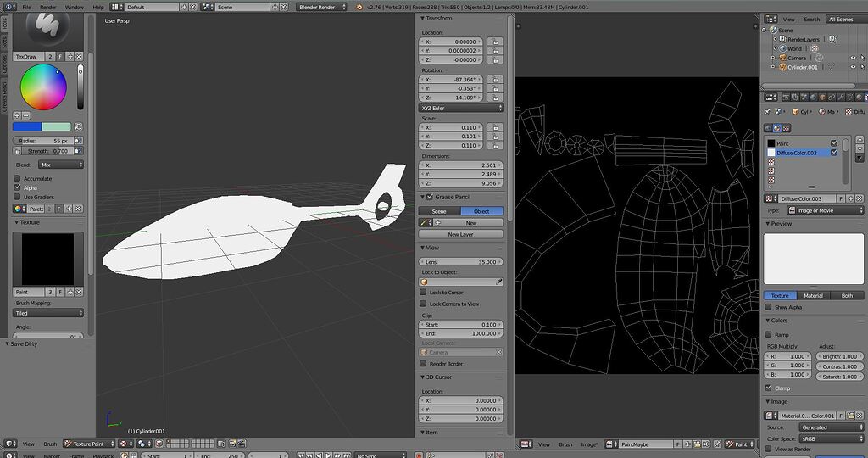
Task: Enable the Accumulate checkbox
Action: click(17, 178)
